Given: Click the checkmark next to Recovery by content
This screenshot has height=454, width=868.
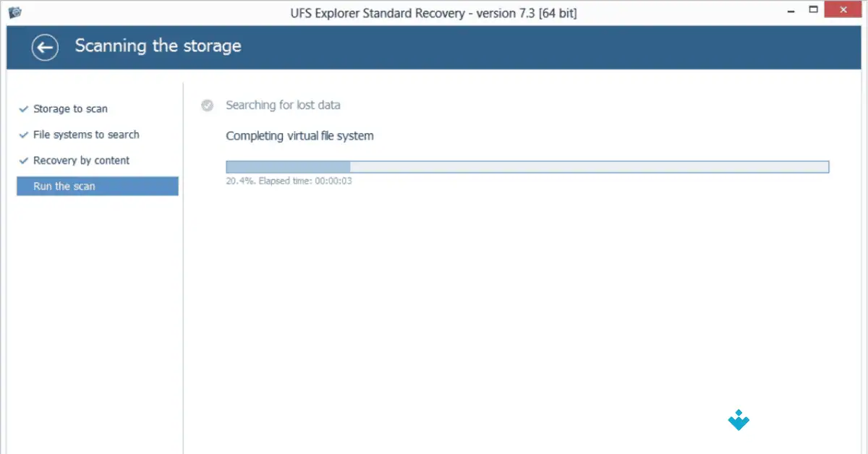Looking at the screenshot, I should 22,160.
